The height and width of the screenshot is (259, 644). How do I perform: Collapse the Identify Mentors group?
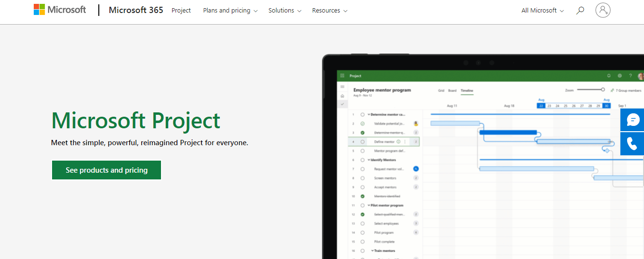[369, 160]
